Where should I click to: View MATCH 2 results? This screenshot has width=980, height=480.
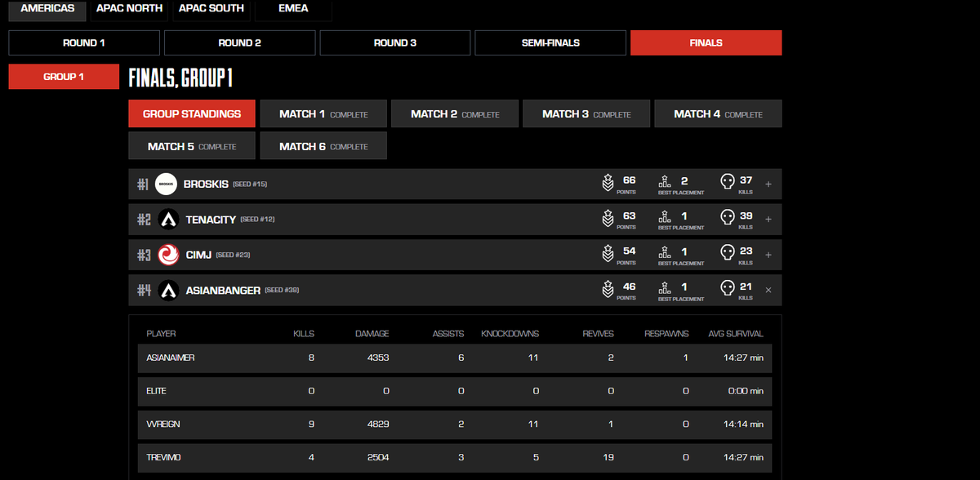tap(455, 113)
